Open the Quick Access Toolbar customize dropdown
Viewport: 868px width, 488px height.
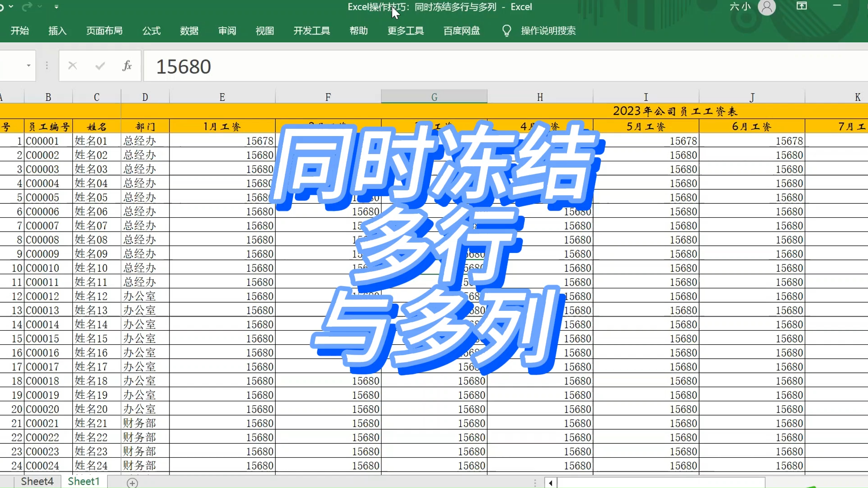coord(57,7)
